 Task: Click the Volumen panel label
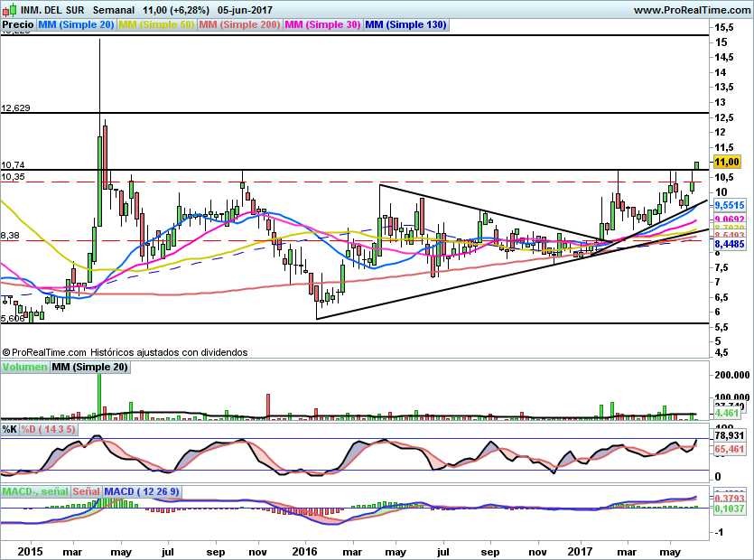[x=24, y=368]
